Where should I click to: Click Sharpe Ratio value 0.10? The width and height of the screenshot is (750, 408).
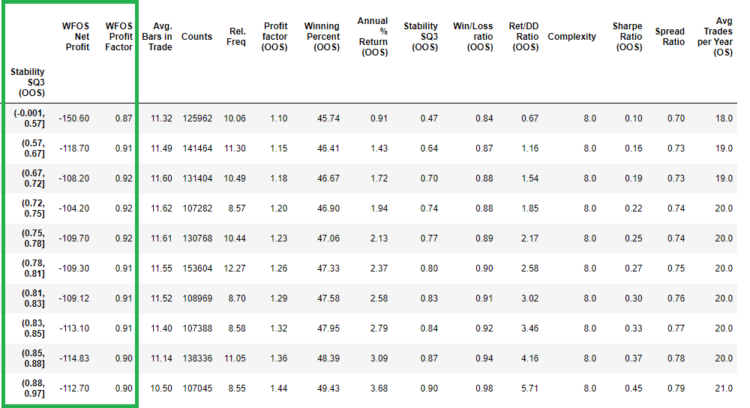click(x=633, y=118)
